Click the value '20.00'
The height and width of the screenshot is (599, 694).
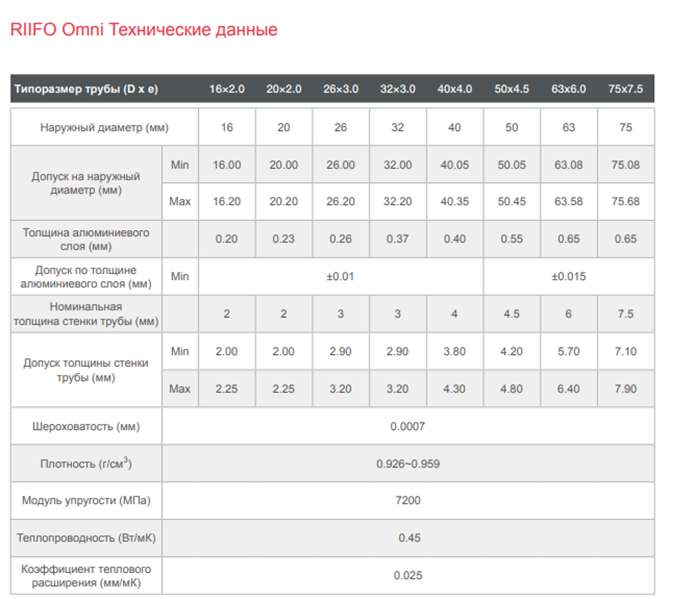tap(284, 165)
